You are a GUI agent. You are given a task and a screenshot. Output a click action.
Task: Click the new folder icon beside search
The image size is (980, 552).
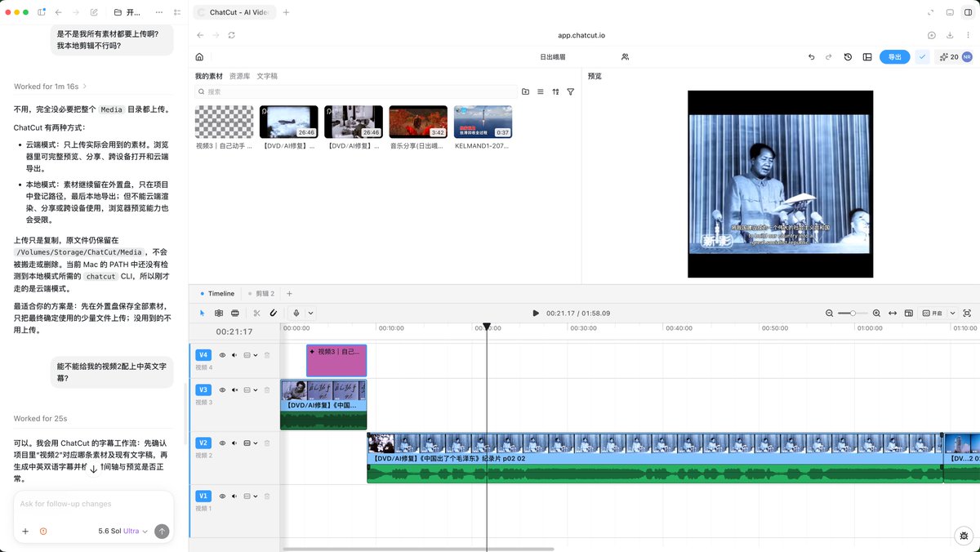tap(525, 92)
